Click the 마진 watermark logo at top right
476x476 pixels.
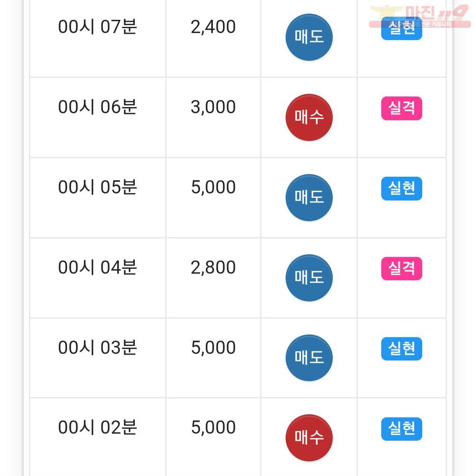(x=420, y=16)
